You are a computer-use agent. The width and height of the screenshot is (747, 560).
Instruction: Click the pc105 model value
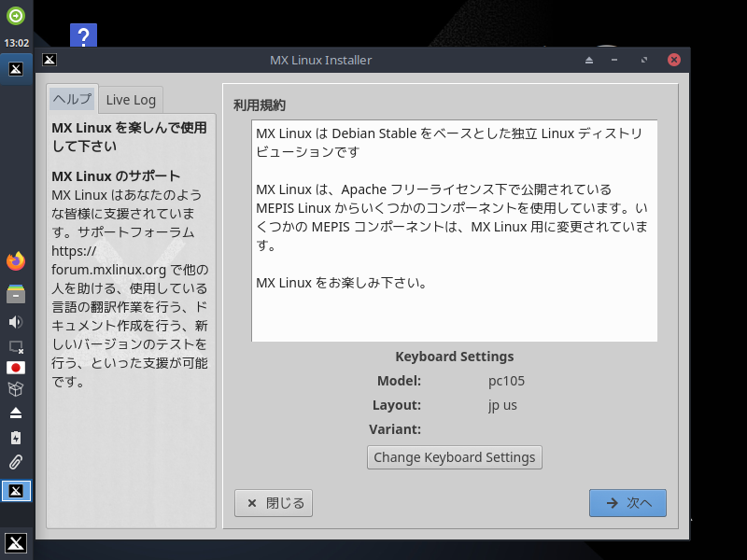pyautogui.click(x=506, y=381)
